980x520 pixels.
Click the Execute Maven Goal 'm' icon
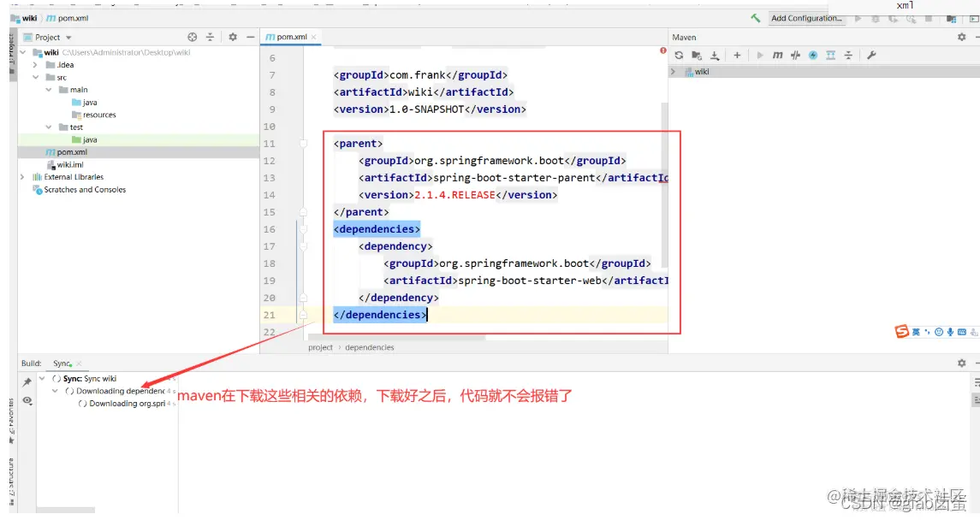coord(777,55)
